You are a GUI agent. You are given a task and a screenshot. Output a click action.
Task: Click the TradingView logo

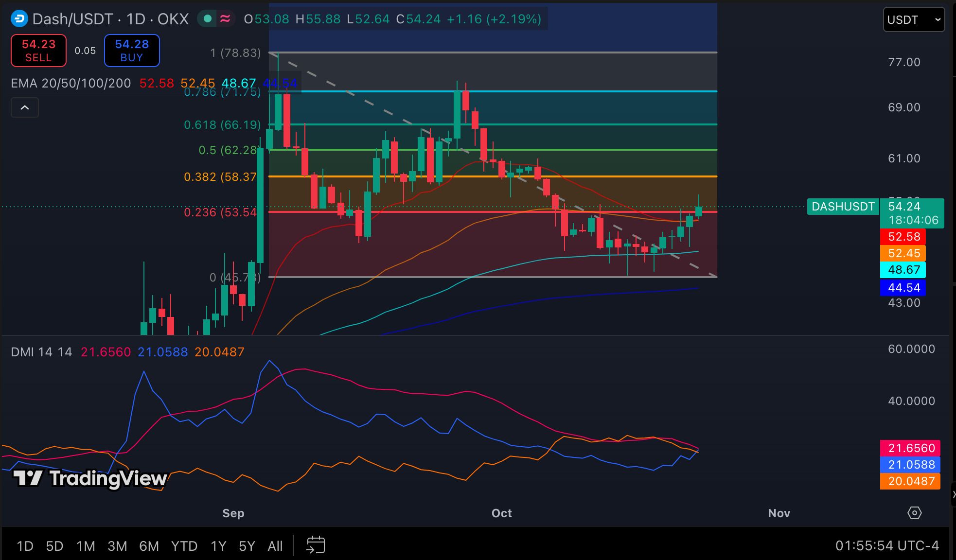(90, 478)
